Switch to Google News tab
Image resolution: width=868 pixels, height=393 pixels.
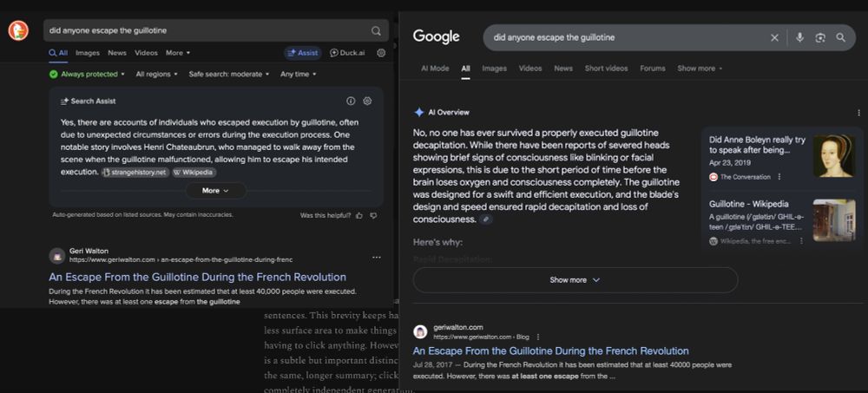click(563, 69)
